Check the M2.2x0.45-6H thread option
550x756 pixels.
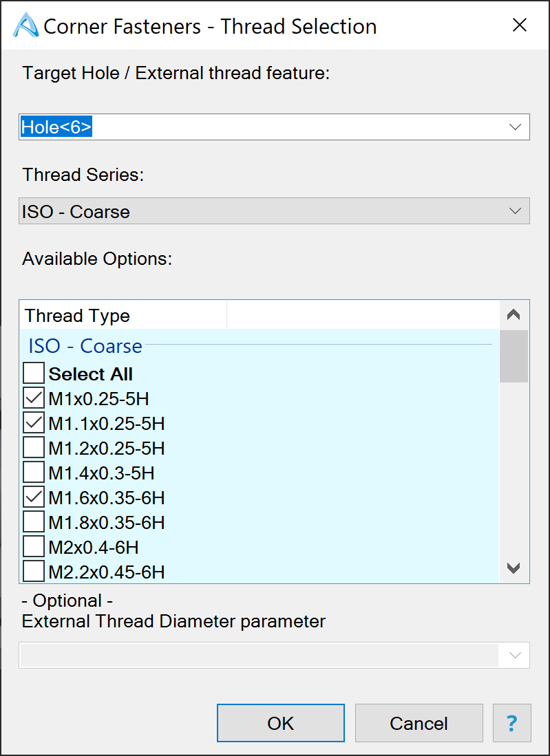[x=34, y=572]
